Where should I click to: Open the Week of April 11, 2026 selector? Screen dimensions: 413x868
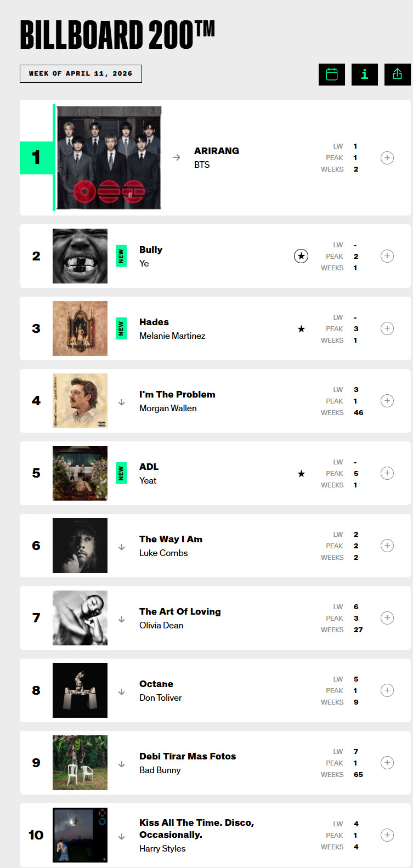[x=81, y=73]
